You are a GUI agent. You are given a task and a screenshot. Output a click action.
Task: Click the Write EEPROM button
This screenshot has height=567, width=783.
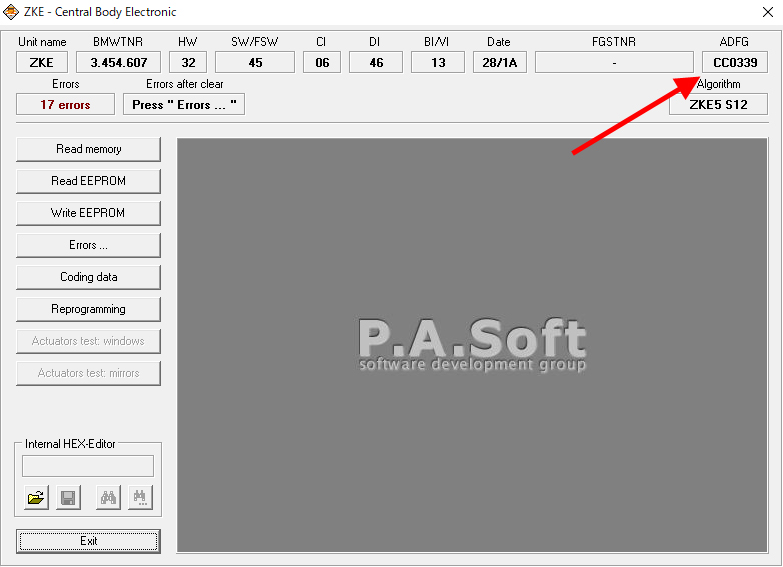[x=88, y=213]
